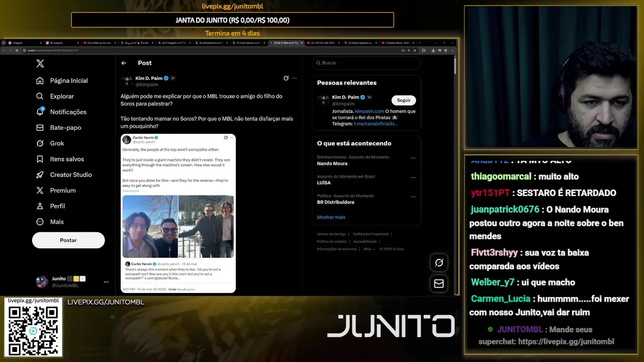Open Creator Studio
This screenshot has height=362, width=644.
[64, 174]
